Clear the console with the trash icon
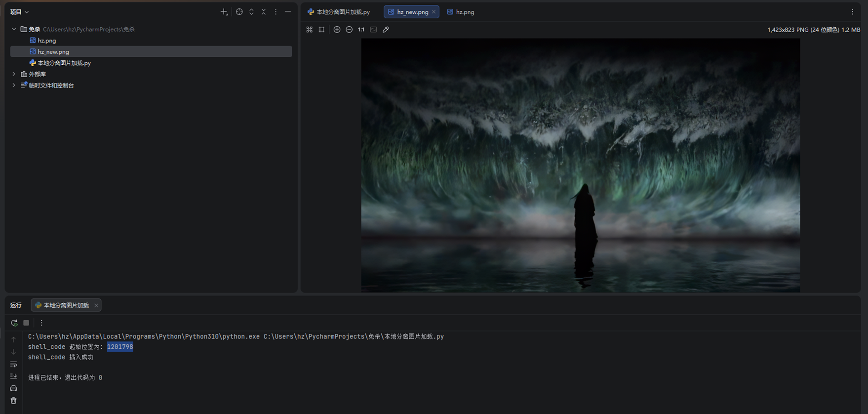 click(x=13, y=400)
